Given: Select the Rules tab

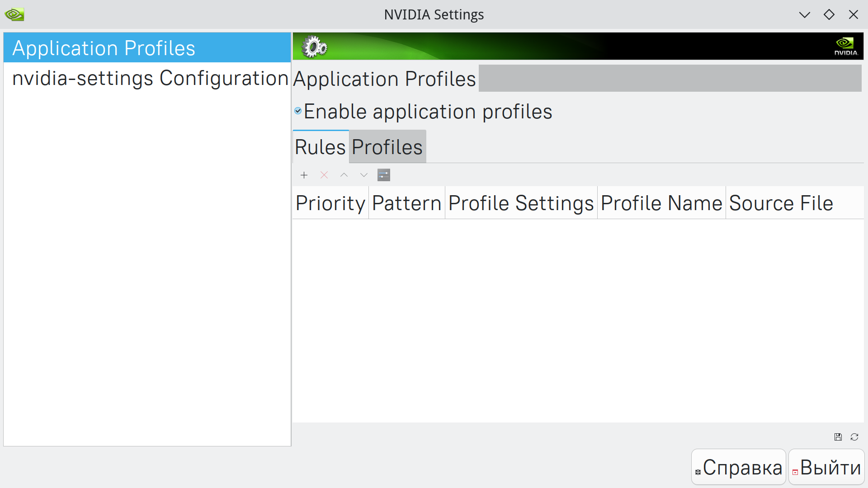Looking at the screenshot, I should click(x=320, y=147).
